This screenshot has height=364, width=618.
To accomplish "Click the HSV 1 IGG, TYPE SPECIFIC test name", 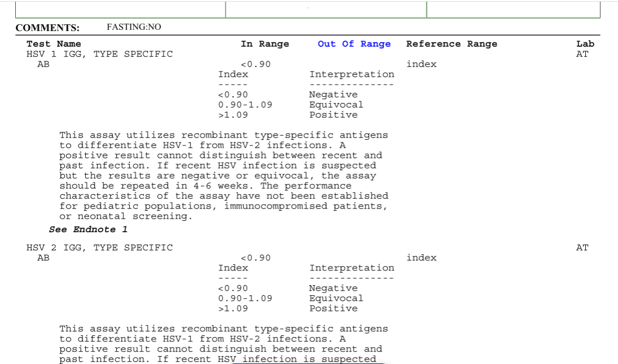I will 100,54.
